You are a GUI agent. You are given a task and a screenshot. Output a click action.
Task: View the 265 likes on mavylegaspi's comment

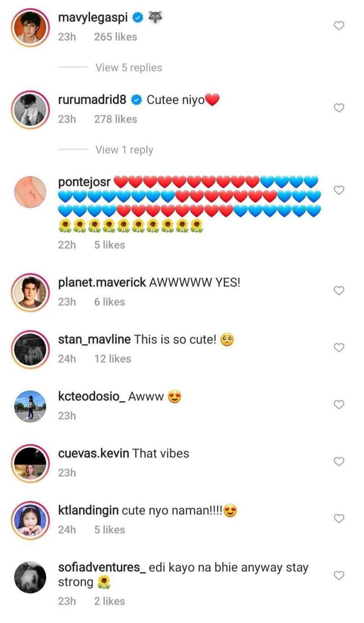pyautogui.click(x=115, y=37)
